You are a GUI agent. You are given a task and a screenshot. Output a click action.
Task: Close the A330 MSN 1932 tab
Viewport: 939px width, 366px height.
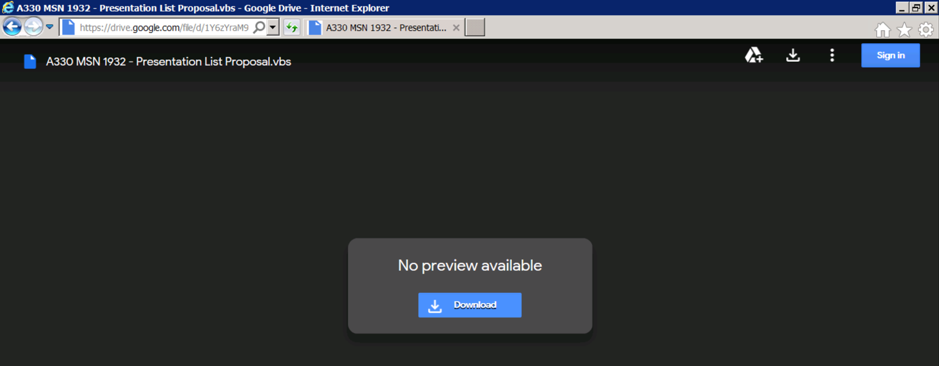456,28
